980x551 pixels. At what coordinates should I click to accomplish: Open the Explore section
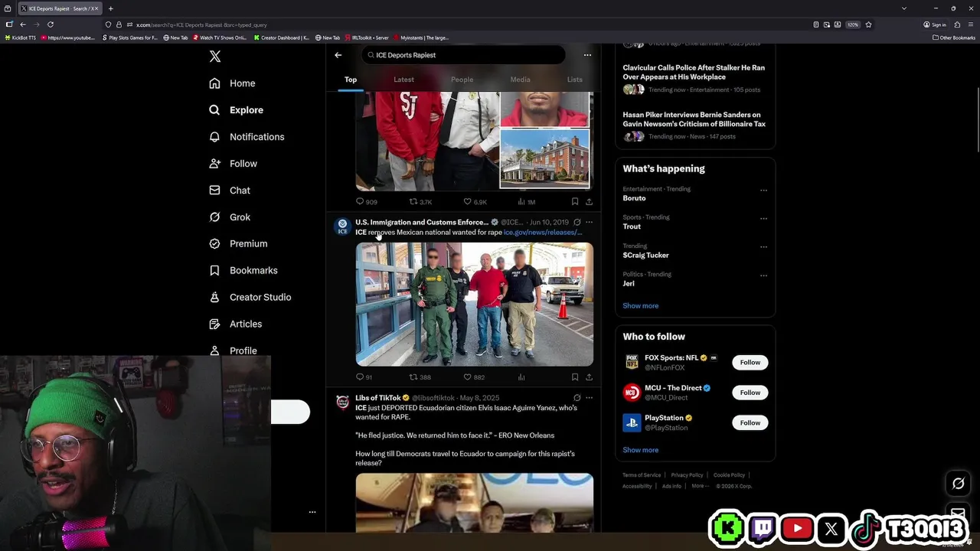pyautogui.click(x=236, y=110)
